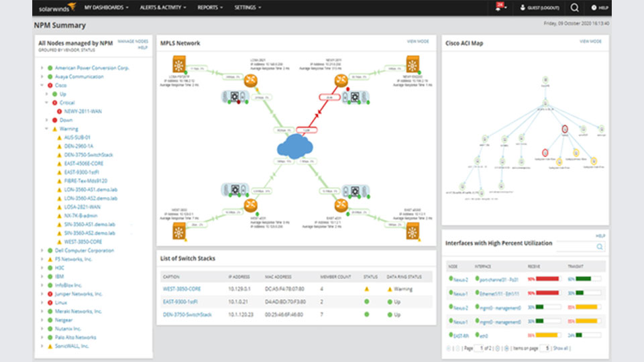Open the EAST-4506E-CORE node in tree
Image resolution: width=644 pixels, height=362 pixels.
pyautogui.click(x=84, y=164)
